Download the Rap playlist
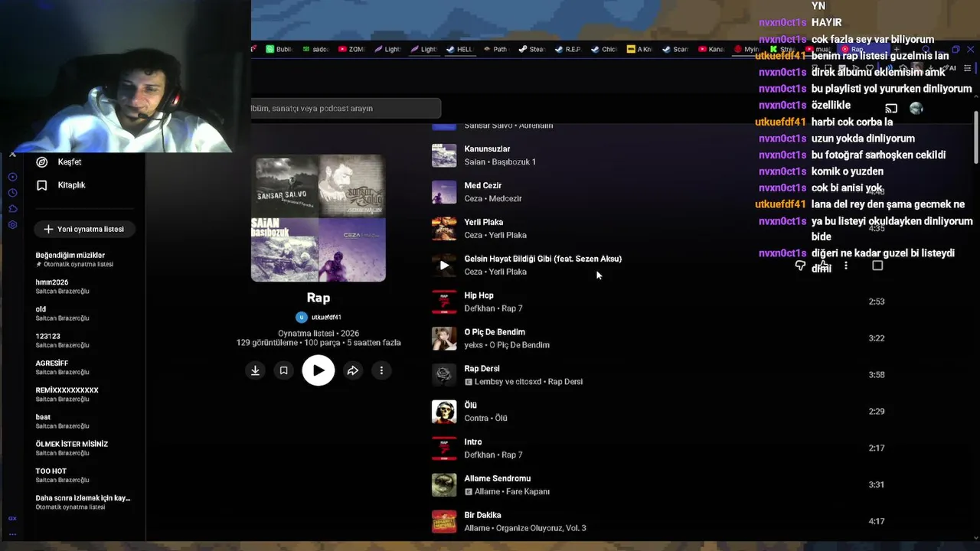Image resolution: width=980 pixels, height=551 pixels. click(255, 370)
